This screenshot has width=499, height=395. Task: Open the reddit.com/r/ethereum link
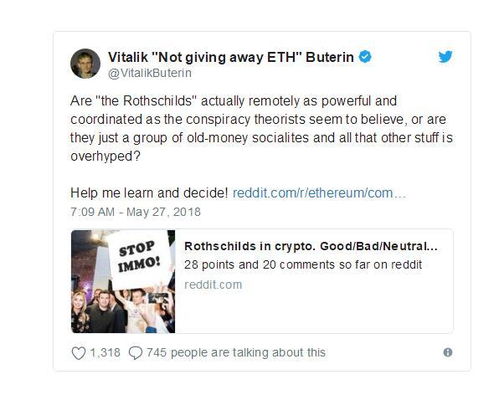tap(319, 193)
